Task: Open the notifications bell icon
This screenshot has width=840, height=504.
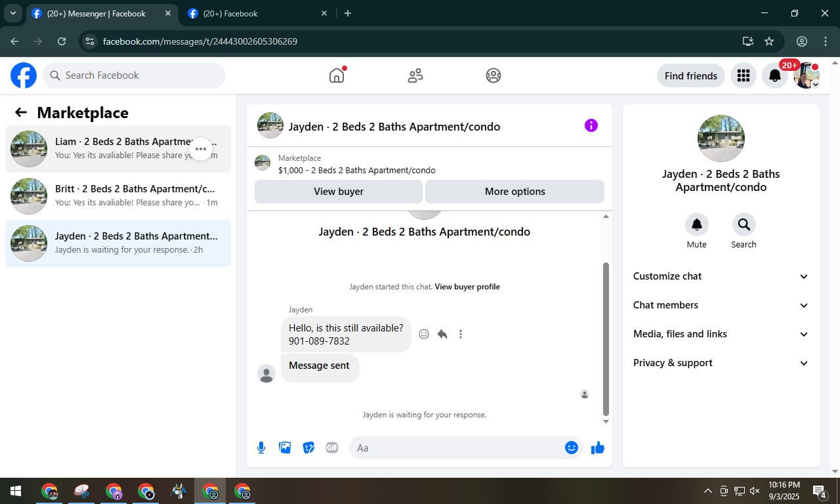Action: pyautogui.click(x=775, y=75)
